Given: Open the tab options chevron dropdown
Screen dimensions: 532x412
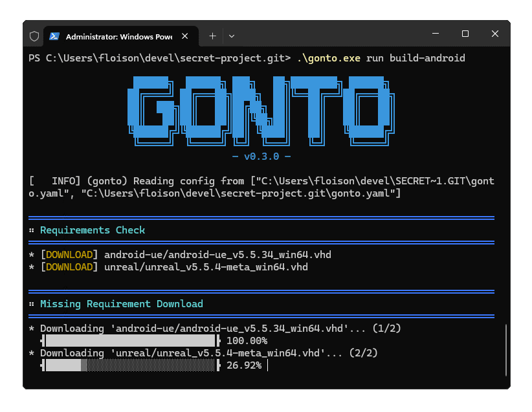Looking at the screenshot, I should (231, 36).
